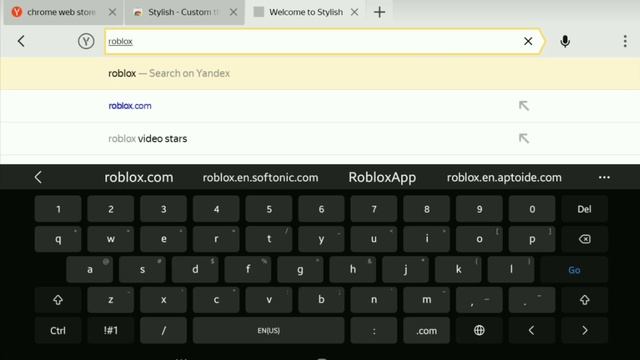The image size is (640, 360).
Task: Close the chrome web store tab
Action: click(112, 12)
